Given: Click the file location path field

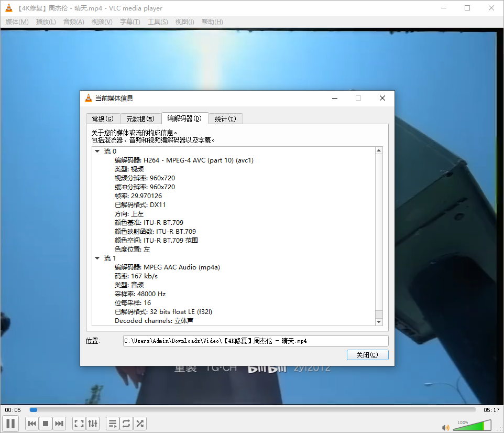Looking at the screenshot, I should (x=256, y=341).
